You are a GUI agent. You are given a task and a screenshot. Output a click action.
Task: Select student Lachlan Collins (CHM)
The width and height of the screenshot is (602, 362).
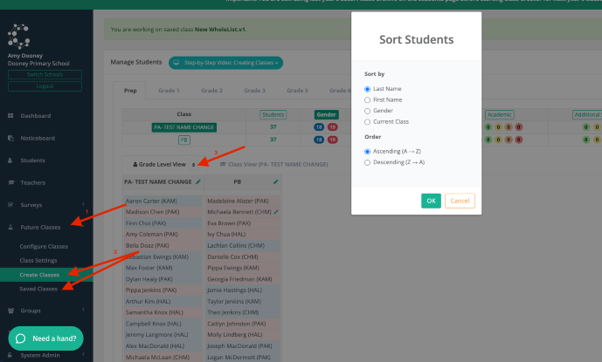point(243,246)
